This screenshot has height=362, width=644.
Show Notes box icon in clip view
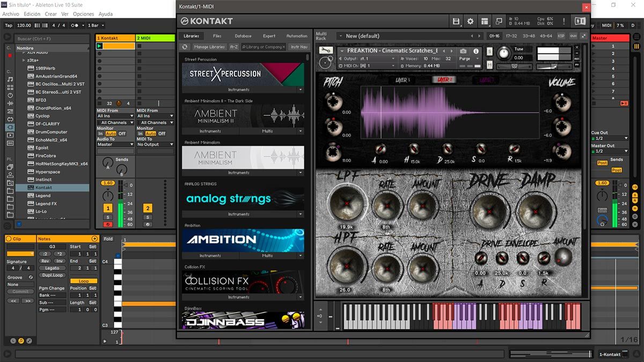click(x=21, y=341)
